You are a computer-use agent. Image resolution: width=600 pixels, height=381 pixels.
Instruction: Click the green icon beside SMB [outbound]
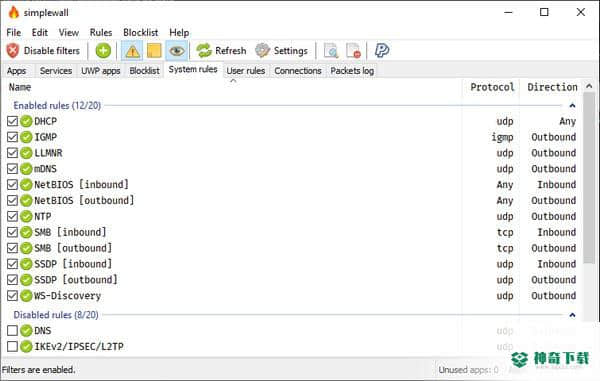click(x=26, y=248)
